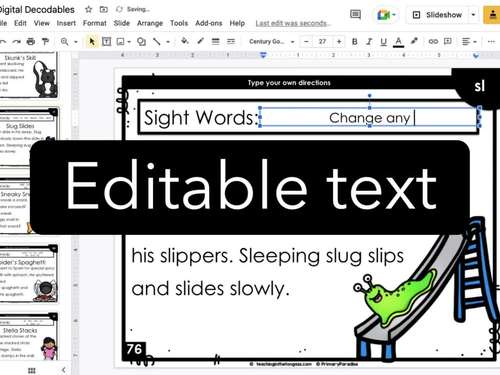Click the redo arrow in toolbar

[x=16, y=41]
